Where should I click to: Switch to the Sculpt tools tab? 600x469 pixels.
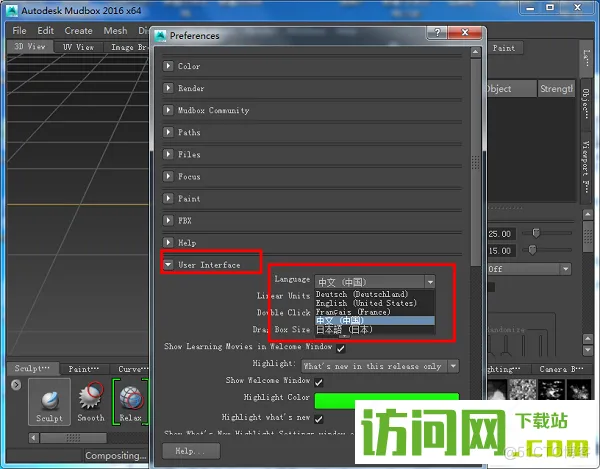click(33, 368)
